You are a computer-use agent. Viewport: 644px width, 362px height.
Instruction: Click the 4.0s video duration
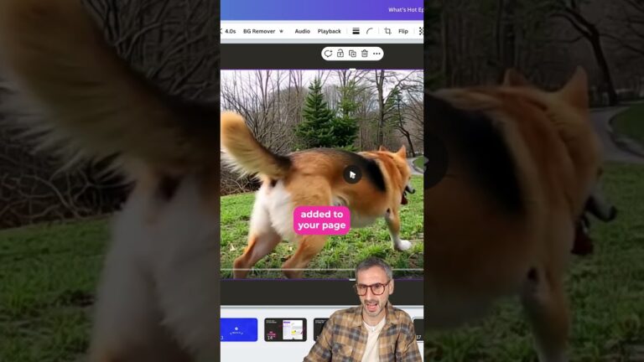[x=229, y=31]
